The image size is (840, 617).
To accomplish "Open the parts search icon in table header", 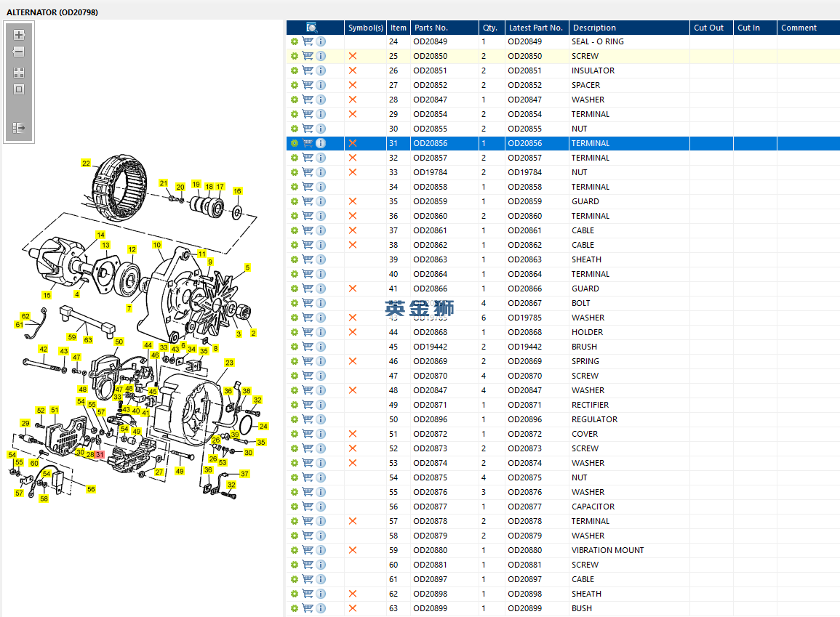I will coord(311,28).
